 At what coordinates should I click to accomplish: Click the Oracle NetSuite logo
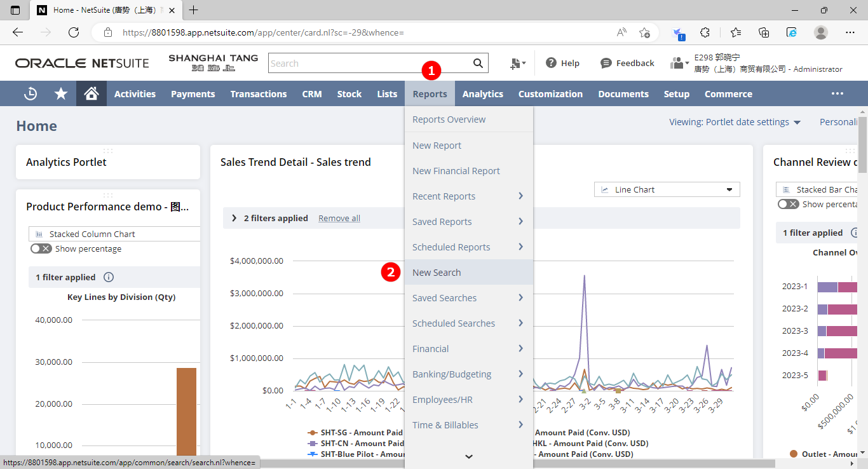pyautogui.click(x=82, y=63)
